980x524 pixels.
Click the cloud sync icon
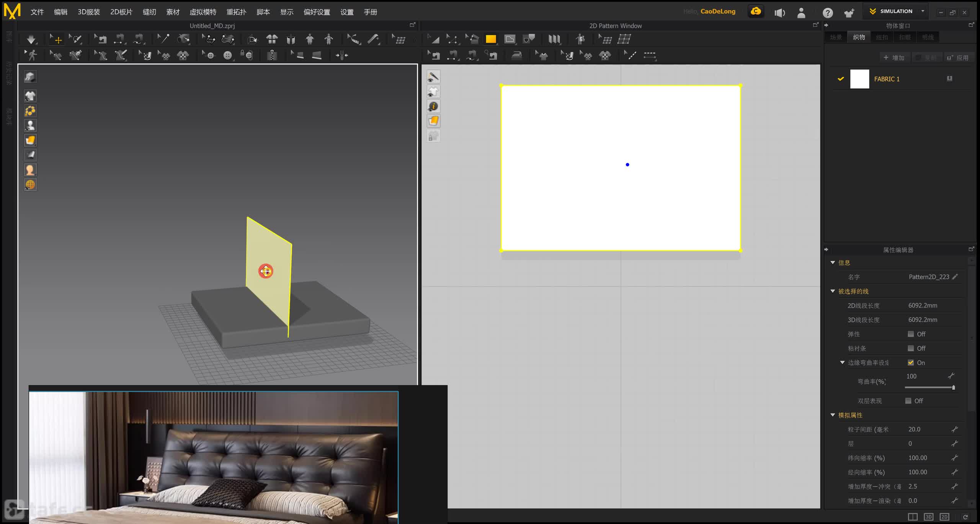(x=756, y=11)
